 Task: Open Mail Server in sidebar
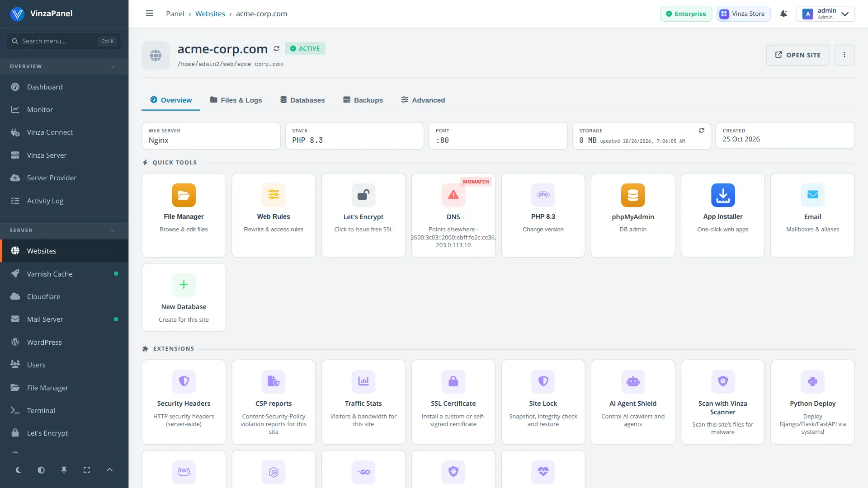[64, 319]
